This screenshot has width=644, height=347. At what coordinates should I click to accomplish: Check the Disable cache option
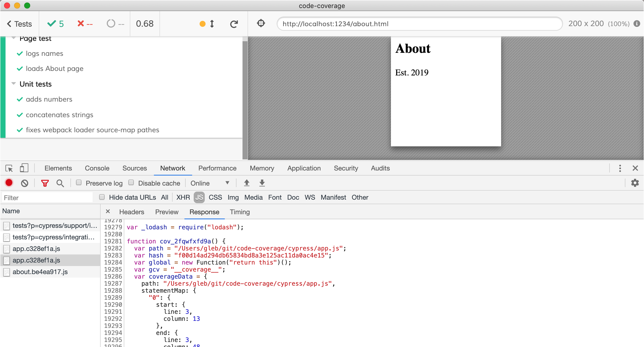click(131, 183)
